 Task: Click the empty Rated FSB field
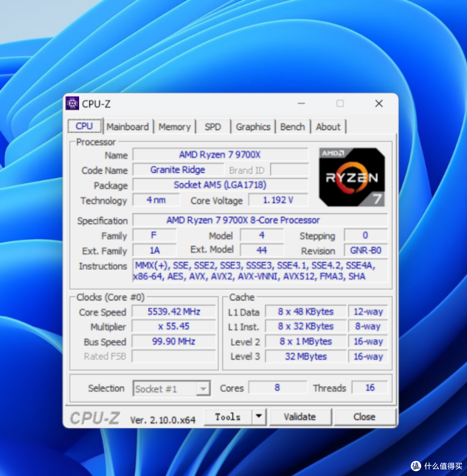pos(174,356)
